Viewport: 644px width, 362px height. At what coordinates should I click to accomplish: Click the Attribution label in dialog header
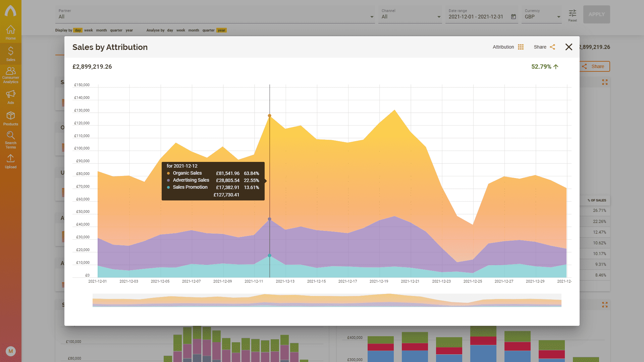pos(503,47)
